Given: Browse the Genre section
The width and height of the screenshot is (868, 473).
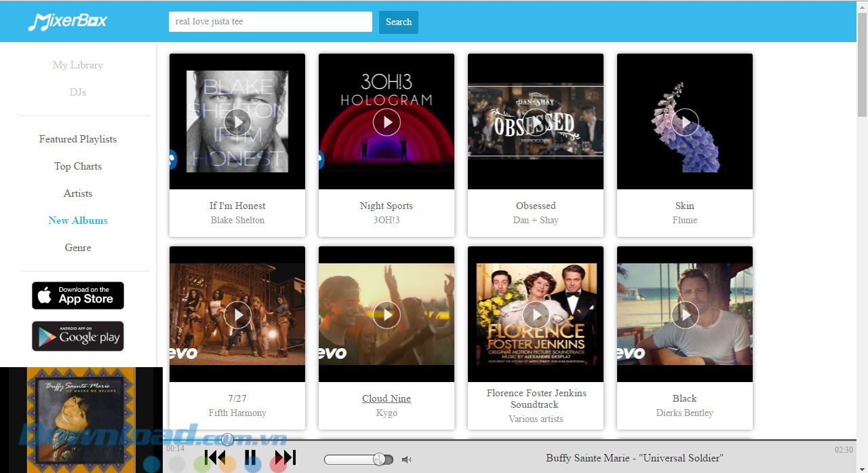Looking at the screenshot, I should (78, 248).
